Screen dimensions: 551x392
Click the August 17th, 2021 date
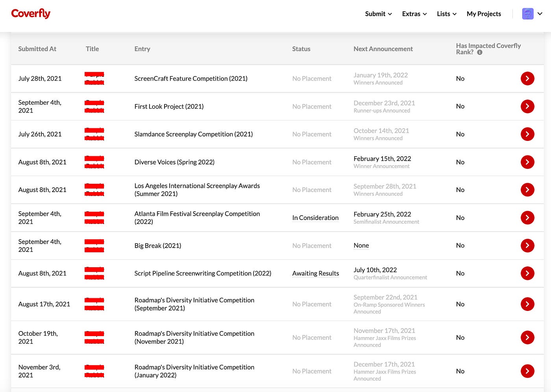click(44, 304)
